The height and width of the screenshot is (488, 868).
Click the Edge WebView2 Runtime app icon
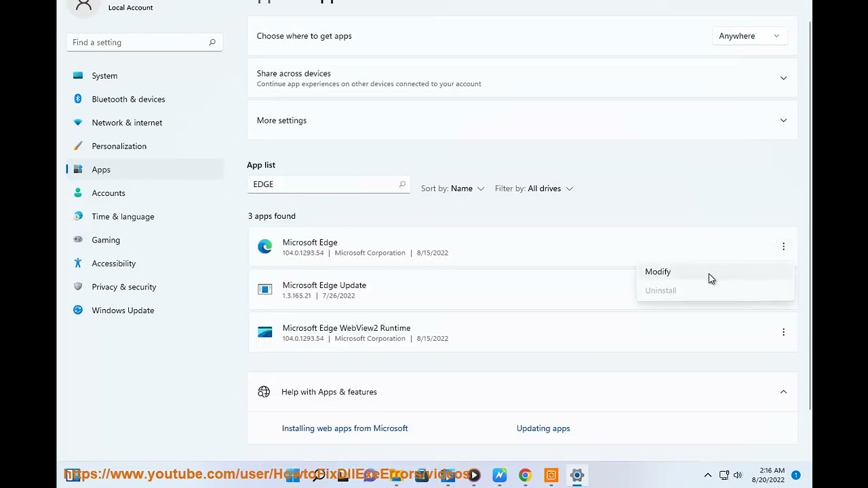point(264,332)
